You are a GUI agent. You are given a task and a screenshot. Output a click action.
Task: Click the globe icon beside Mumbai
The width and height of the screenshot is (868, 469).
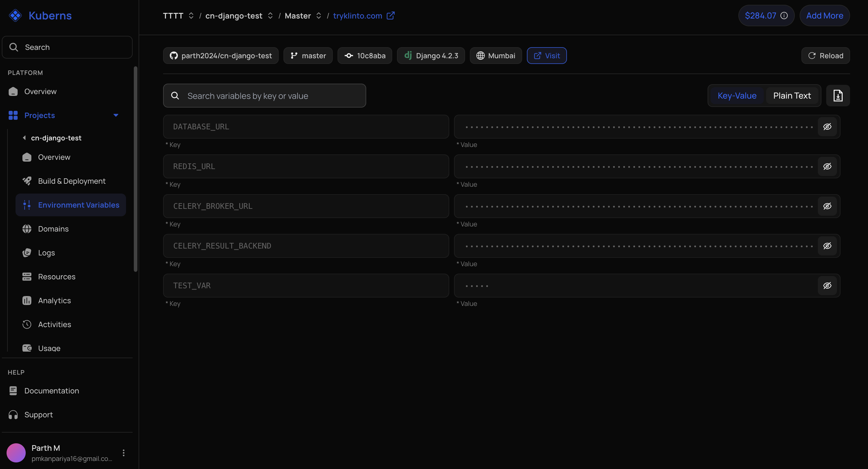coord(481,56)
